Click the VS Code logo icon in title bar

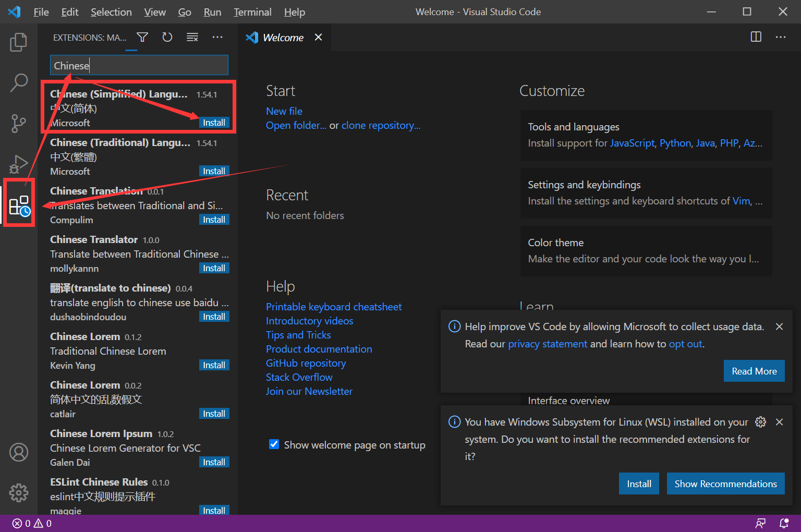15,11
